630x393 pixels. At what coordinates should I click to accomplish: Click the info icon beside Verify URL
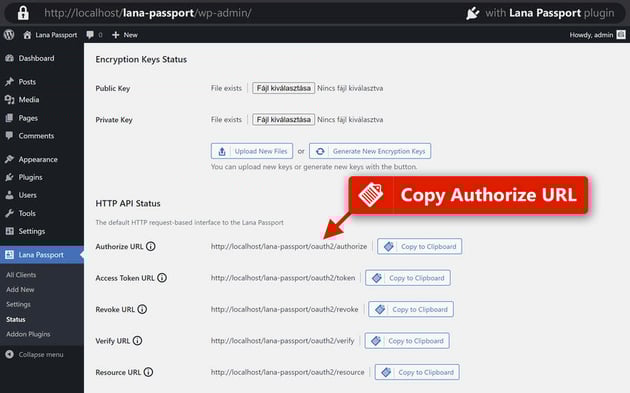tap(137, 341)
